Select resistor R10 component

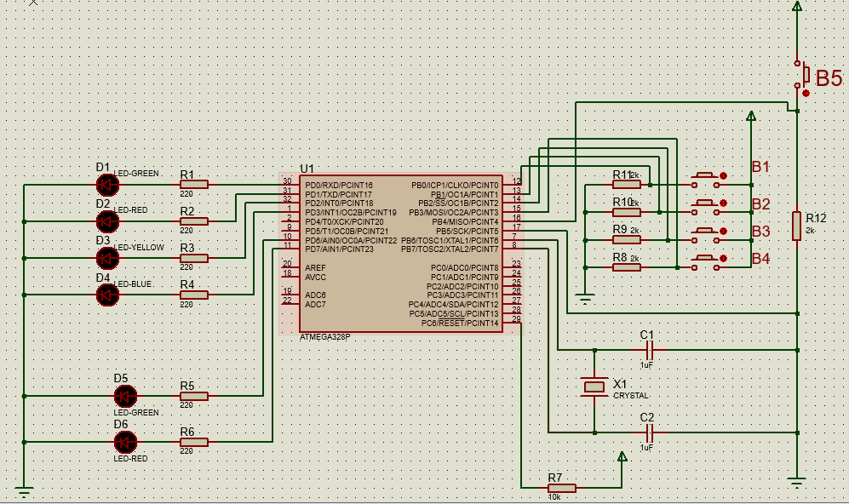627,212
